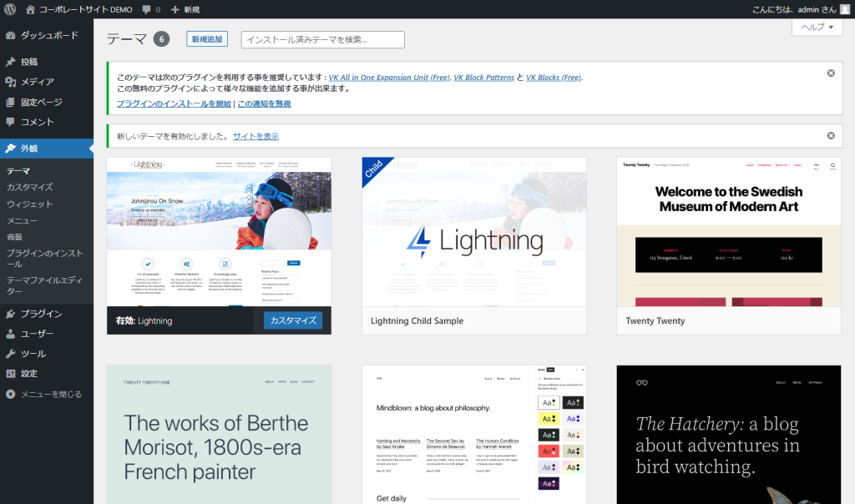Select カスタマイズ in the 外観 submenu

click(x=30, y=188)
